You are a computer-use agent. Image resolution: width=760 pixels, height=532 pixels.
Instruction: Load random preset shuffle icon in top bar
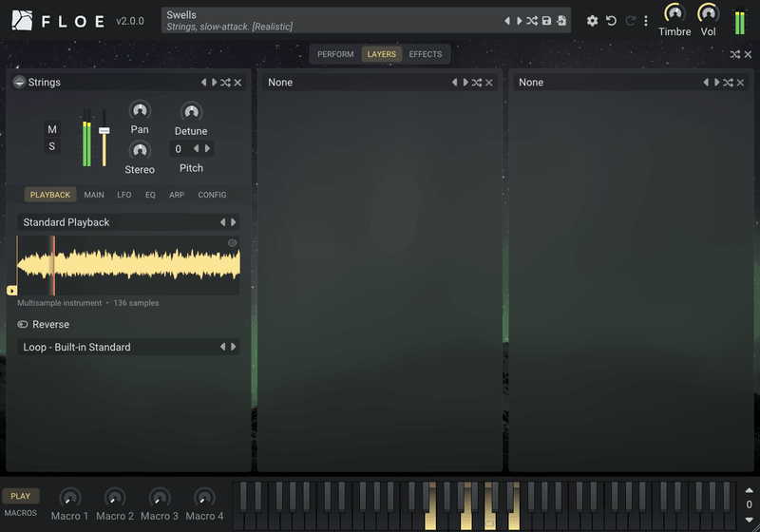[x=532, y=21]
